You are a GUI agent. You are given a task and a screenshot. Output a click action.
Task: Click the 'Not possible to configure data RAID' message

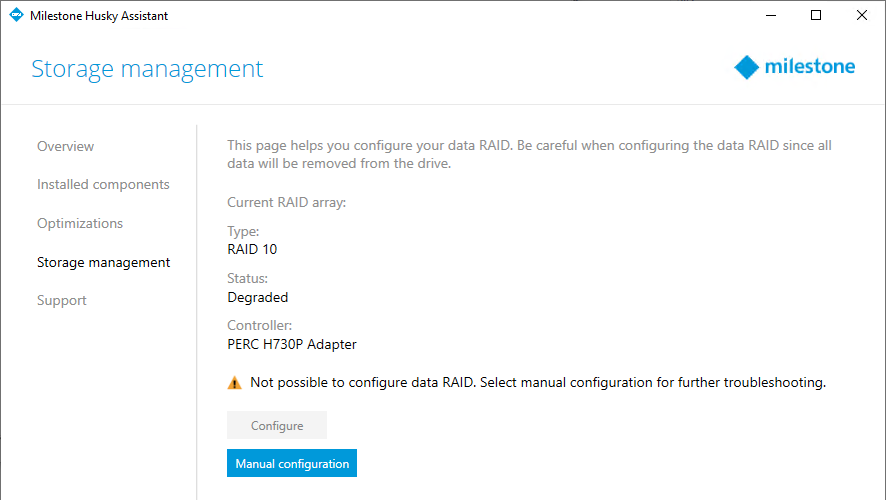click(x=537, y=382)
